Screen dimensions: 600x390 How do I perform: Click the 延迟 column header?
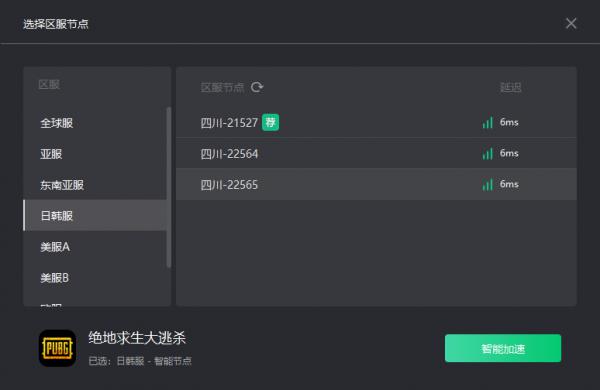click(510, 88)
